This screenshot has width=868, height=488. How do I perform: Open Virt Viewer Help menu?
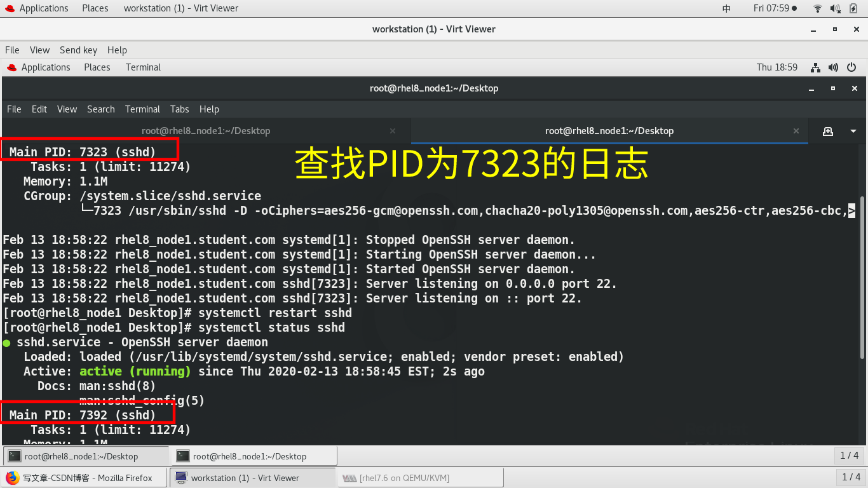point(117,50)
